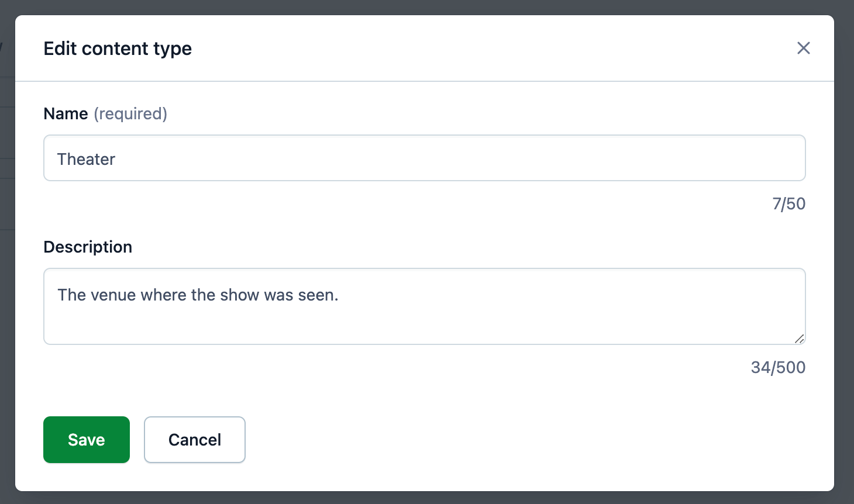Click the Edit content type dialog title

(x=117, y=48)
